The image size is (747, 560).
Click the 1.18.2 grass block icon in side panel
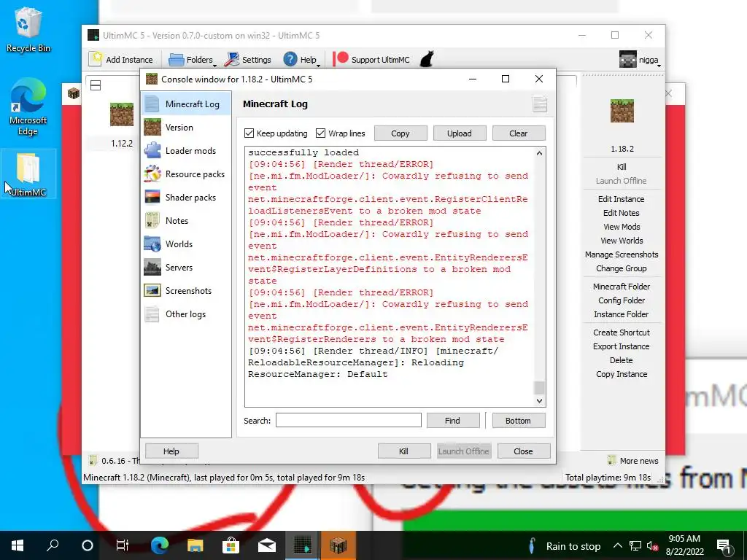622,111
